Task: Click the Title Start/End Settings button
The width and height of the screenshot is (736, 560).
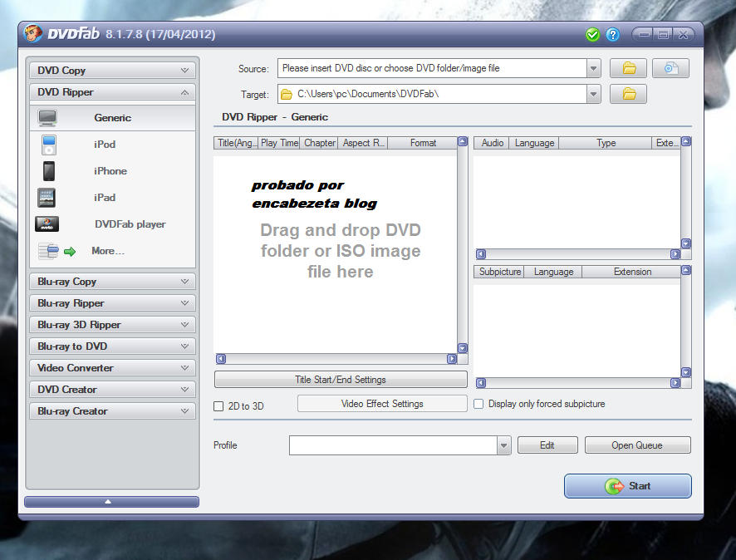Action: (341, 379)
